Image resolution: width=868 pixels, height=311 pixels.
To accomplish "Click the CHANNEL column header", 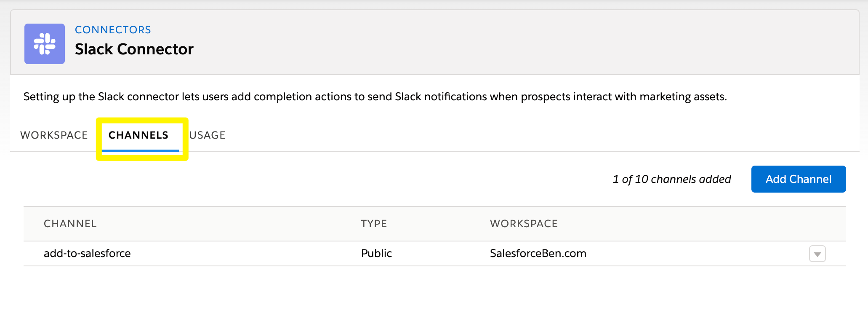I will point(70,224).
